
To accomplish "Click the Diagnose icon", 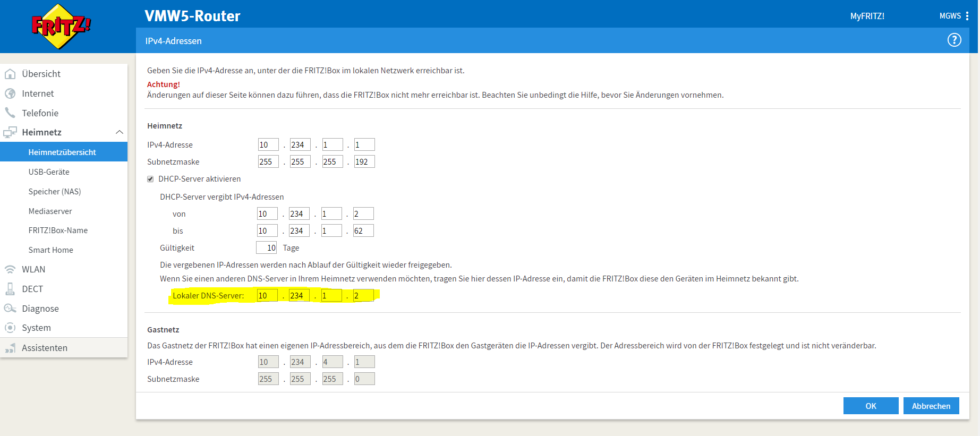I will [10, 309].
